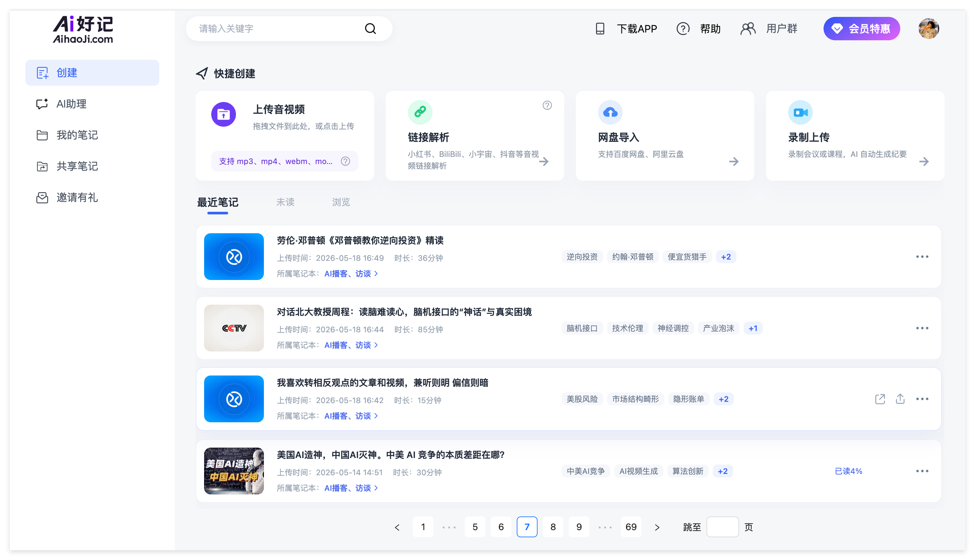Click the 脑机接口 tag
This screenshot has width=975, height=560.
[581, 328]
